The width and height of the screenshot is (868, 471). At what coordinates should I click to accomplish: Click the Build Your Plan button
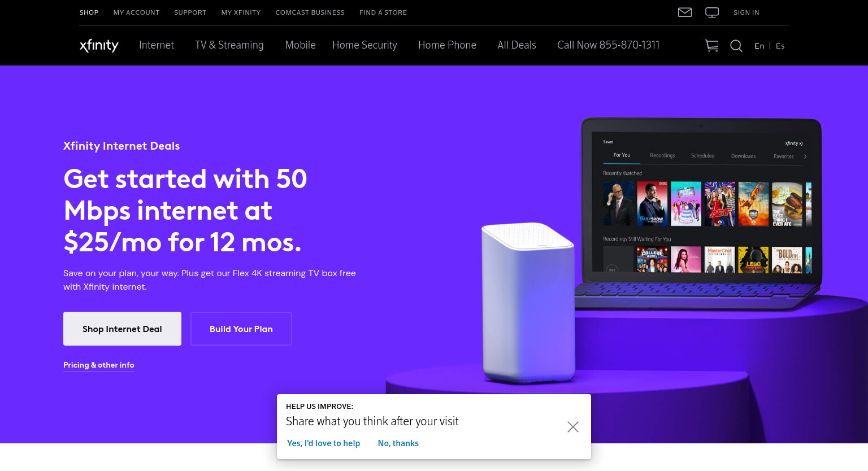pyautogui.click(x=241, y=329)
